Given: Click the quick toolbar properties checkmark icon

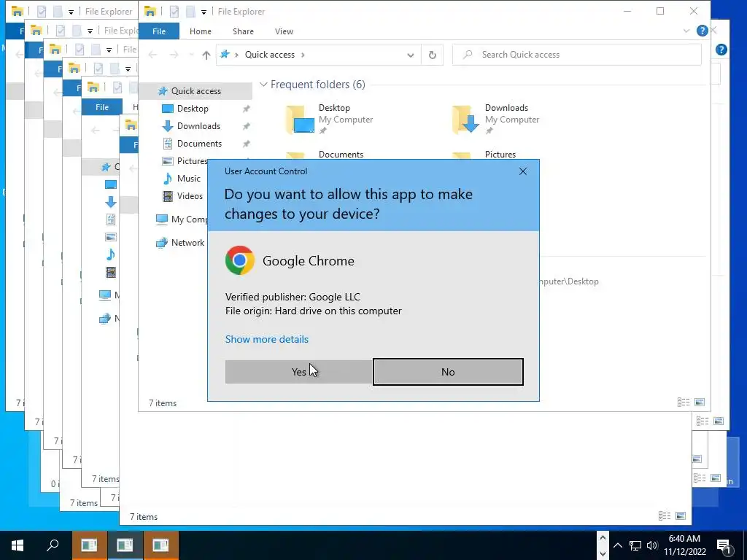Looking at the screenshot, I should (x=174, y=12).
